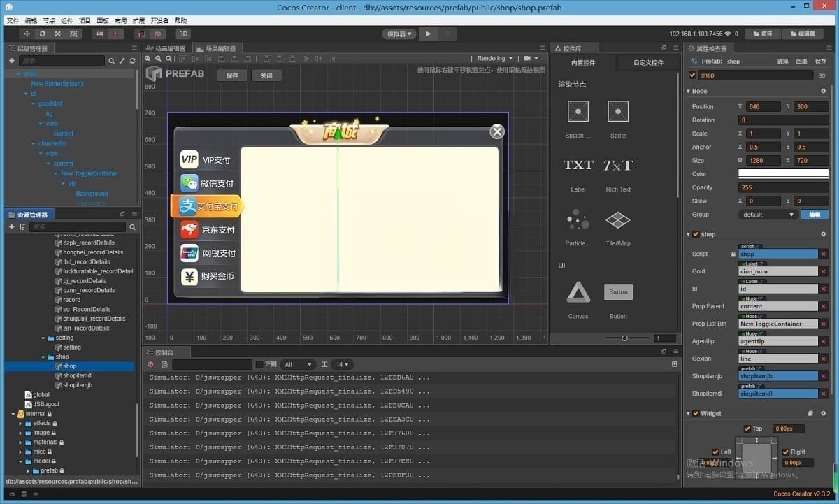
Task: Switch to the 动画编辑器 tab
Action: pos(166,48)
